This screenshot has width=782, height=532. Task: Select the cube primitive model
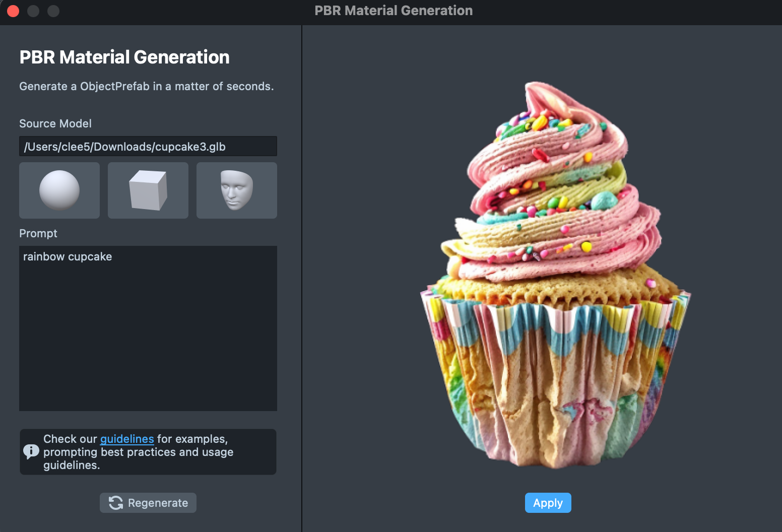click(148, 190)
